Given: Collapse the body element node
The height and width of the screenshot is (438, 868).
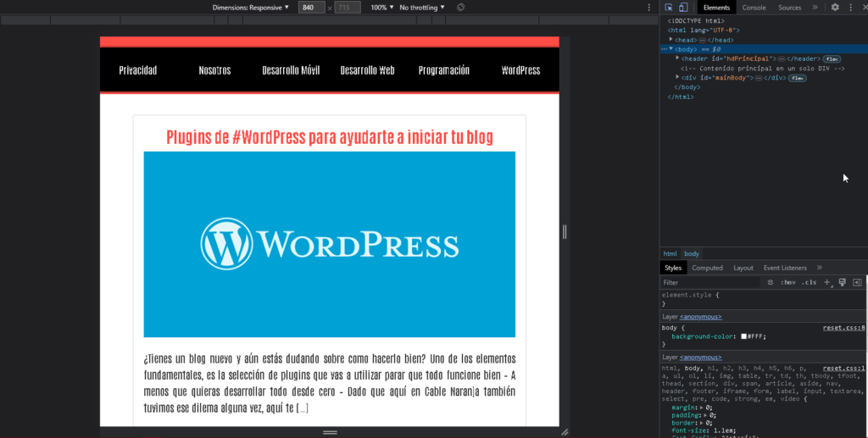Looking at the screenshot, I should coord(671,48).
